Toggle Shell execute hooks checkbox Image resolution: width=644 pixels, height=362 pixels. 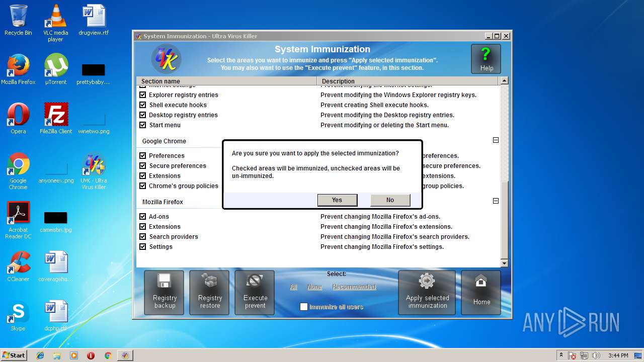[142, 105]
